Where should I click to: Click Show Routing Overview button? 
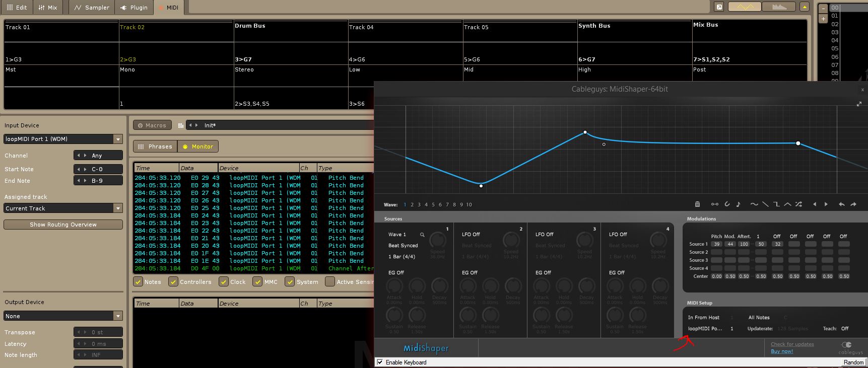(63, 225)
